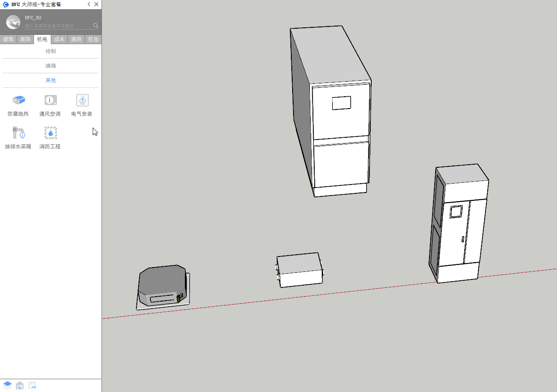Focus the keyword search input field
This screenshot has width=557, height=392.
57,26
